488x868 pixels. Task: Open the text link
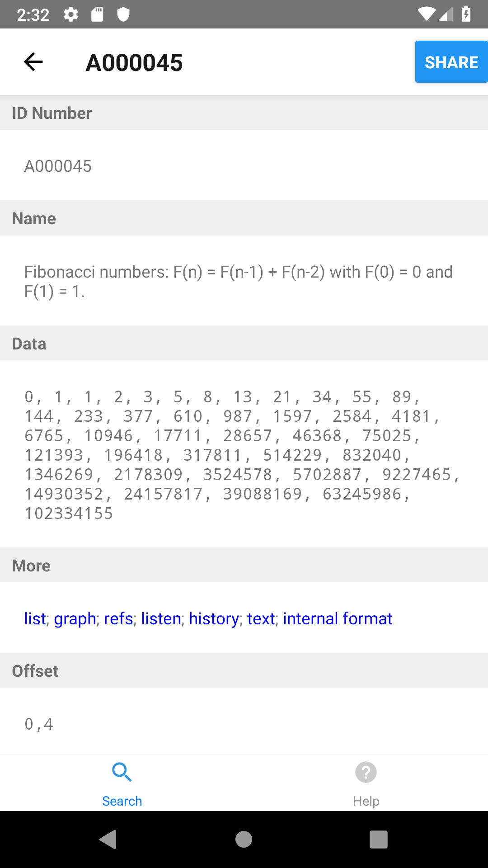(x=261, y=618)
